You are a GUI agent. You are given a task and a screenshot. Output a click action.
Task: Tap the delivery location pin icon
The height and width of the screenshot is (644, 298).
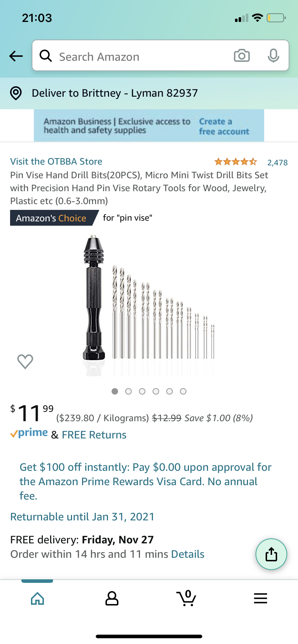pyautogui.click(x=16, y=93)
